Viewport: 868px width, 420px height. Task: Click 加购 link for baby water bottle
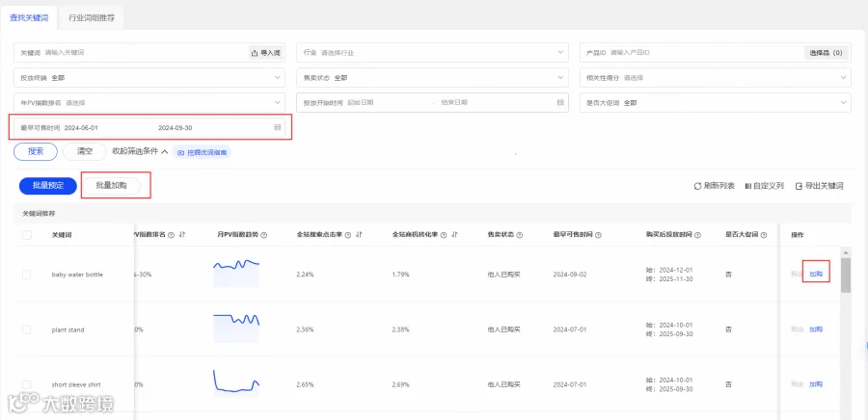click(x=816, y=275)
